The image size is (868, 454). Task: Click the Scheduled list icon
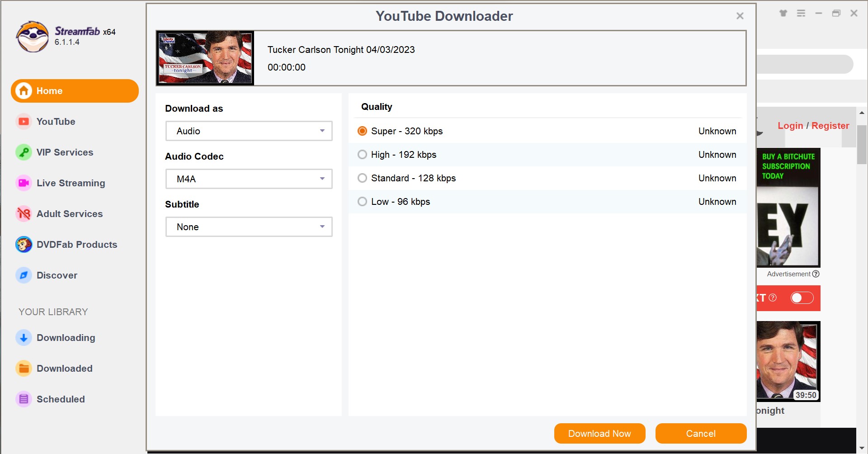pyautogui.click(x=24, y=399)
